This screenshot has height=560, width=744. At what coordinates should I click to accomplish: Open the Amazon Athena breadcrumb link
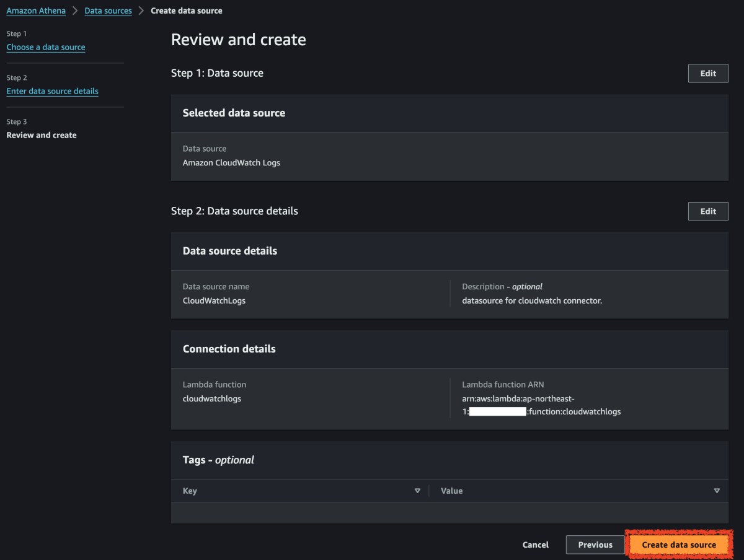36,11
